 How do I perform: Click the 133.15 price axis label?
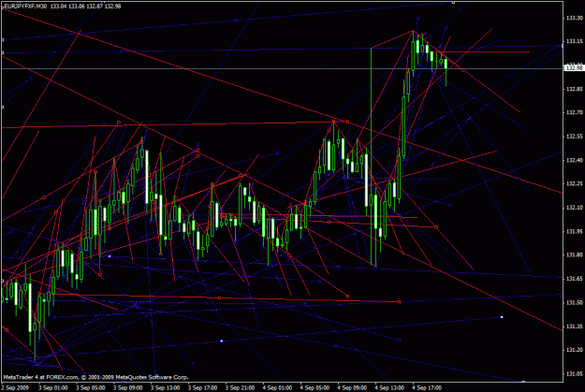574,41
